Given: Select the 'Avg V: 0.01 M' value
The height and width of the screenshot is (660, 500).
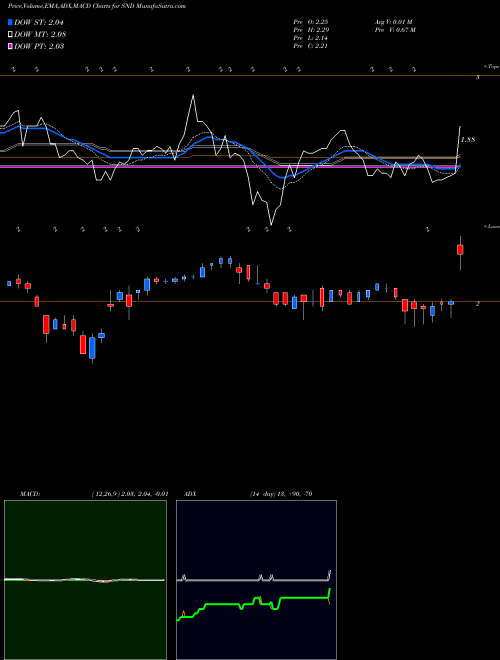Looking at the screenshot, I should pos(393,22).
